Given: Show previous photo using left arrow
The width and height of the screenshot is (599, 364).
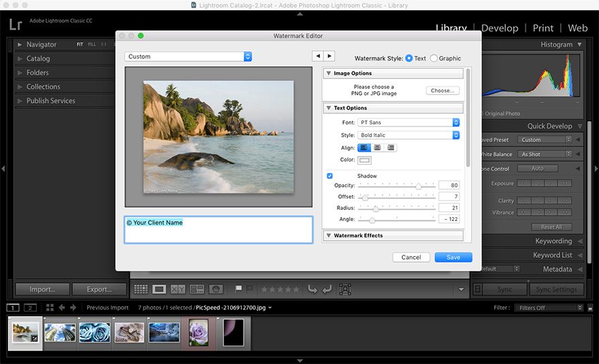Looking at the screenshot, I should tap(318, 56).
